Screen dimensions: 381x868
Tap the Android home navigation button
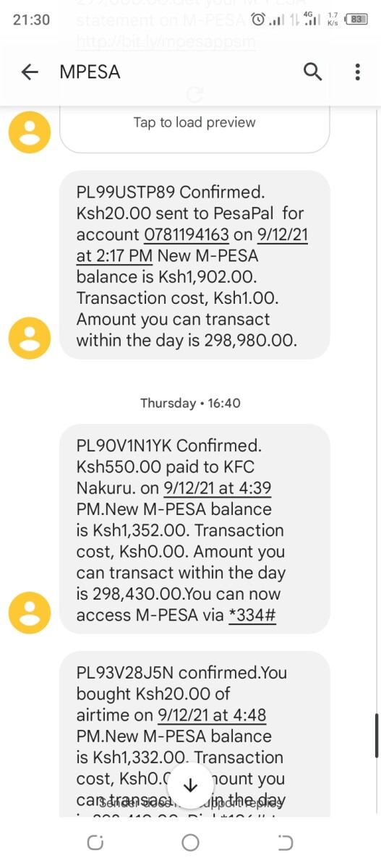coord(191,843)
